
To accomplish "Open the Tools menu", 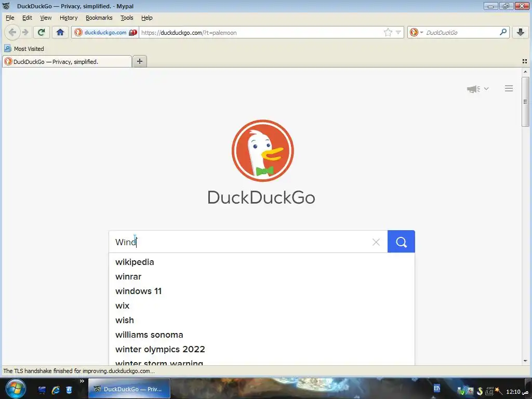I will pos(127,18).
